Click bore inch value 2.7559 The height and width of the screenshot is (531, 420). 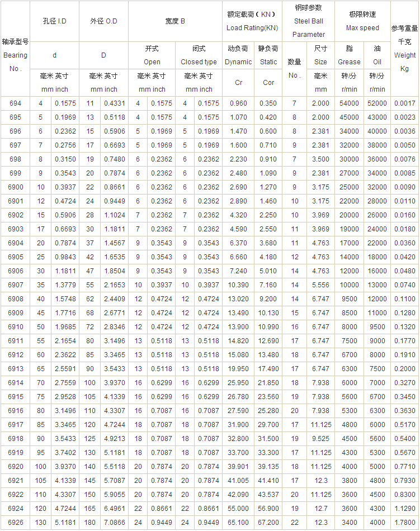point(65,383)
